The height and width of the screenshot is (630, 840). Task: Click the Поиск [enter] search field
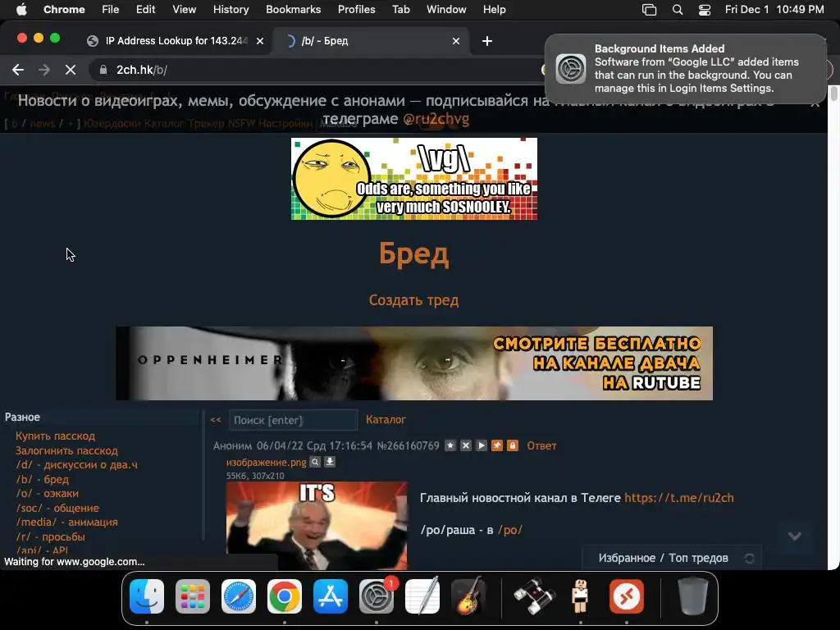pos(293,420)
